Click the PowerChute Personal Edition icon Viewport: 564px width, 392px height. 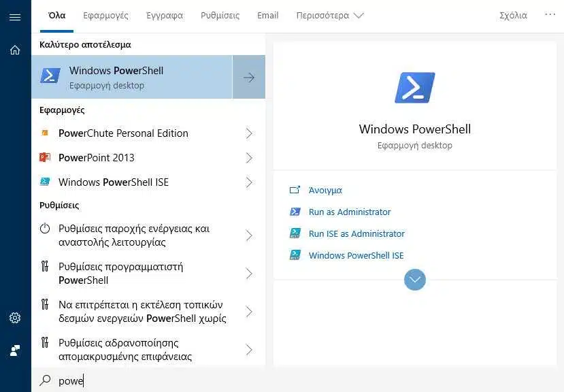pyautogui.click(x=45, y=133)
